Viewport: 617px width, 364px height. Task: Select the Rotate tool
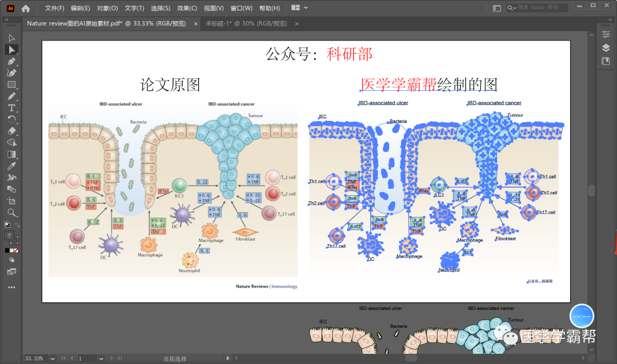pyautogui.click(x=11, y=119)
